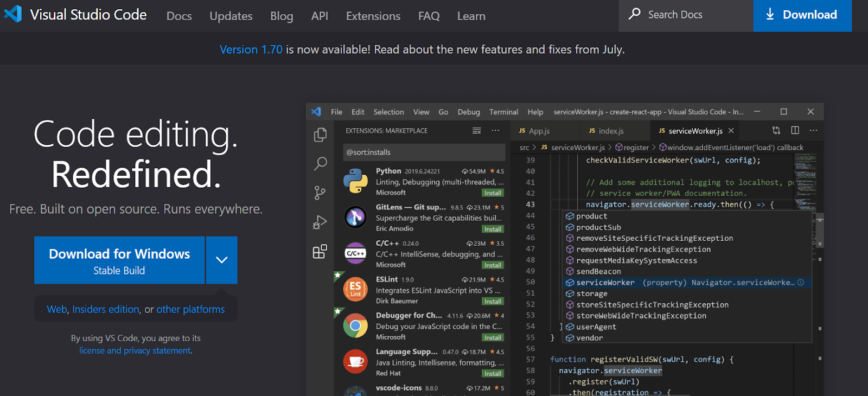Open the Source Control branch icon
Image resolution: width=868 pixels, height=396 pixels.
(320, 193)
